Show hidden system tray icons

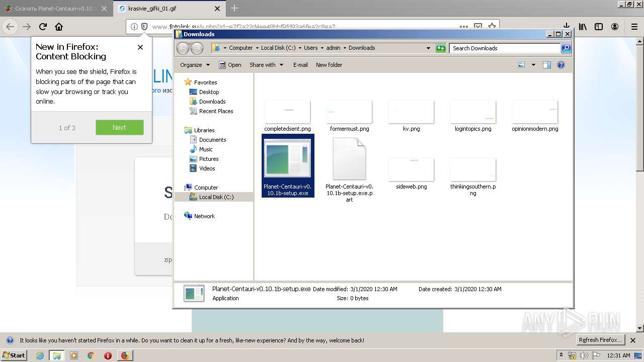561,355
